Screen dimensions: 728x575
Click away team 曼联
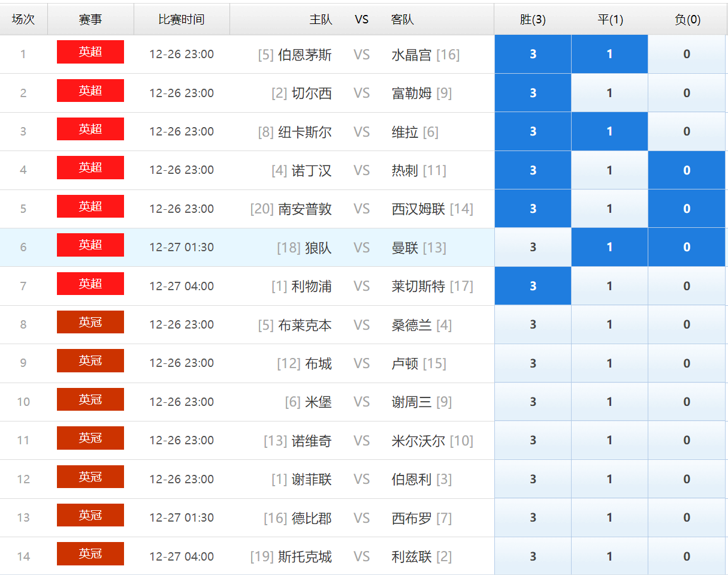[405, 247]
